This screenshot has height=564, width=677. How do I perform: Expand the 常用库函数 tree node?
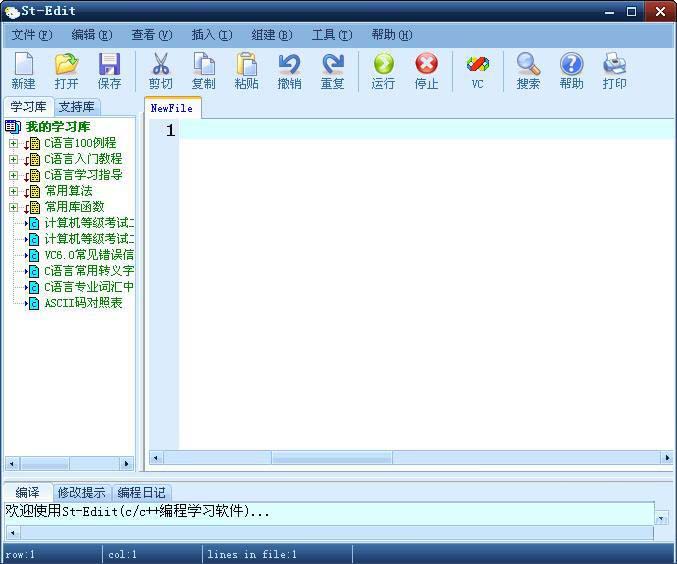click(13, 207)
